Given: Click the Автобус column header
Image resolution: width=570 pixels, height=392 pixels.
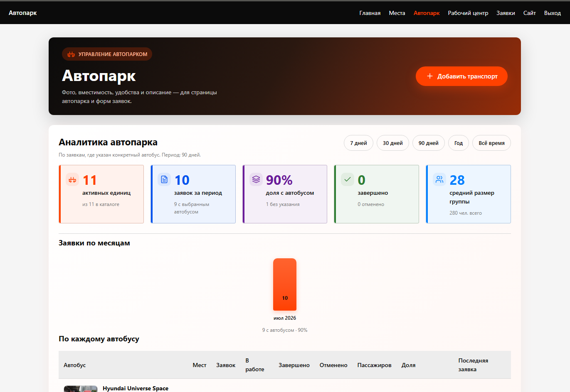Looking at the screenshot, I should tap(75, 365).
